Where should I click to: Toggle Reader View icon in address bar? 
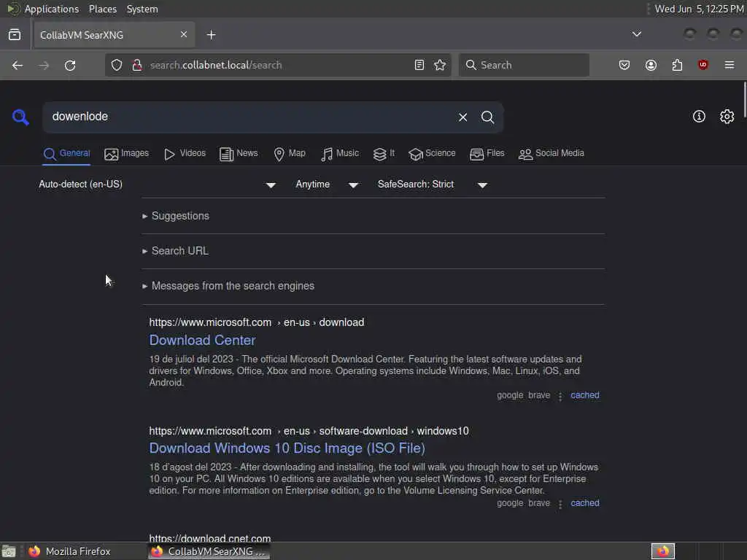pyautogui.click(x=419, y=65)
